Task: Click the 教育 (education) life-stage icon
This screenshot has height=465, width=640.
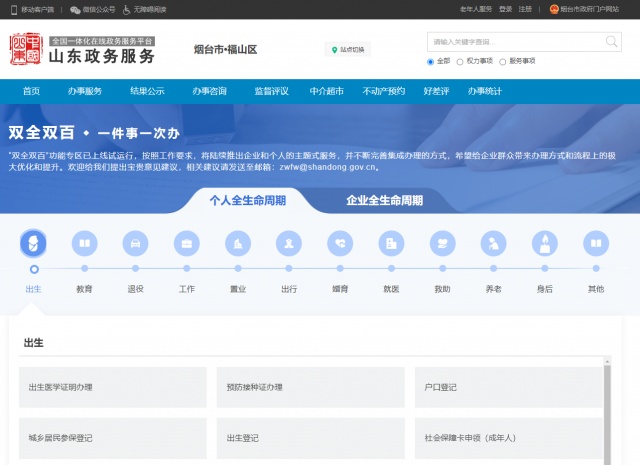Action: coord(85,243)
